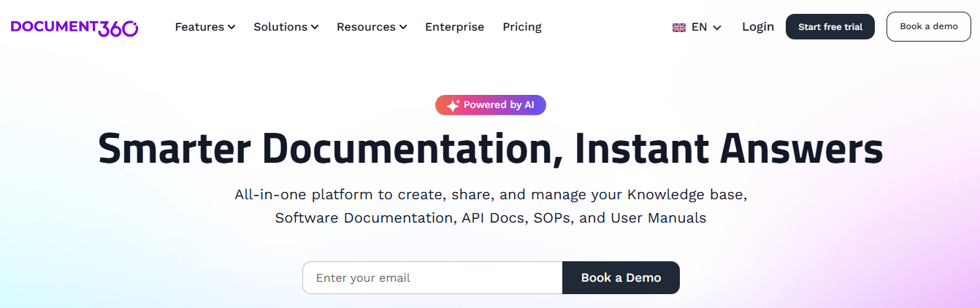Image resolution: width=980 pixels, height=308 pixels.
Task: Click the sparkle icon in AI badge
Action: pos(453,105)
